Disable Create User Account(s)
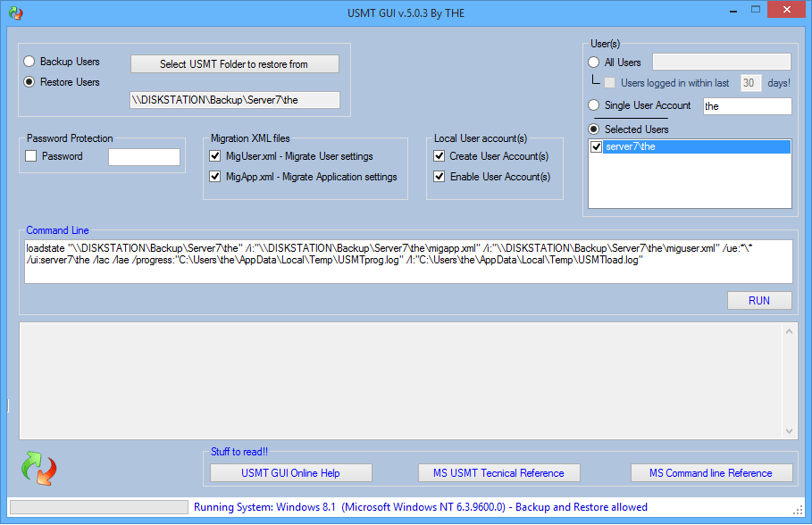This screenshot has height=525, width=812. tap(438, 155)
